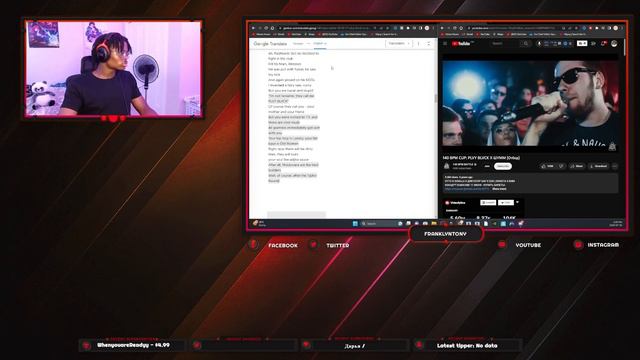
Task: Click the white Subscribe button
Action: pos(503,166)
